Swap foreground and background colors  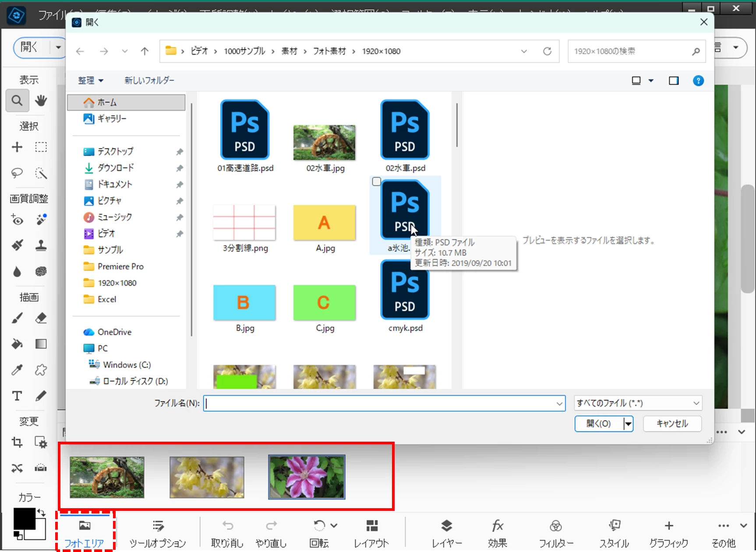tap(41, 512)
